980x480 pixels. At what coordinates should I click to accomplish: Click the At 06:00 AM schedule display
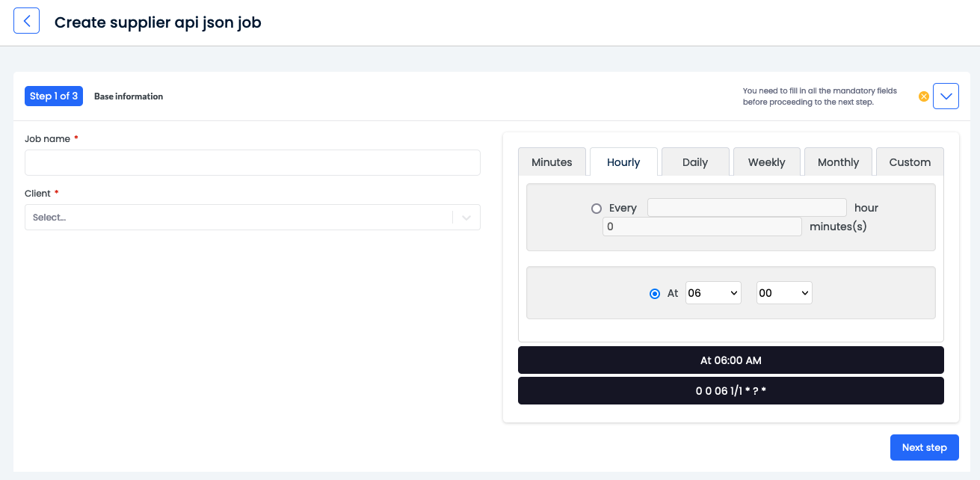(731, 360)
